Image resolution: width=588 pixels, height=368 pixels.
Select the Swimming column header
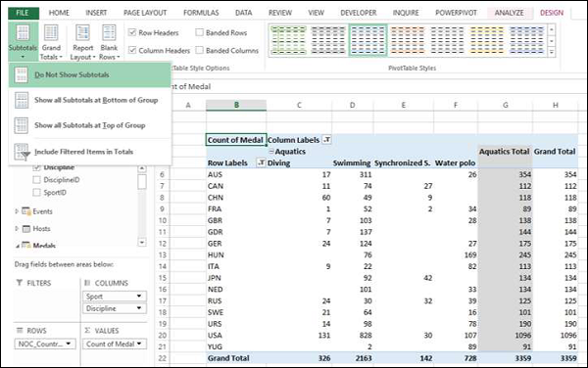[x=352, y=162]
